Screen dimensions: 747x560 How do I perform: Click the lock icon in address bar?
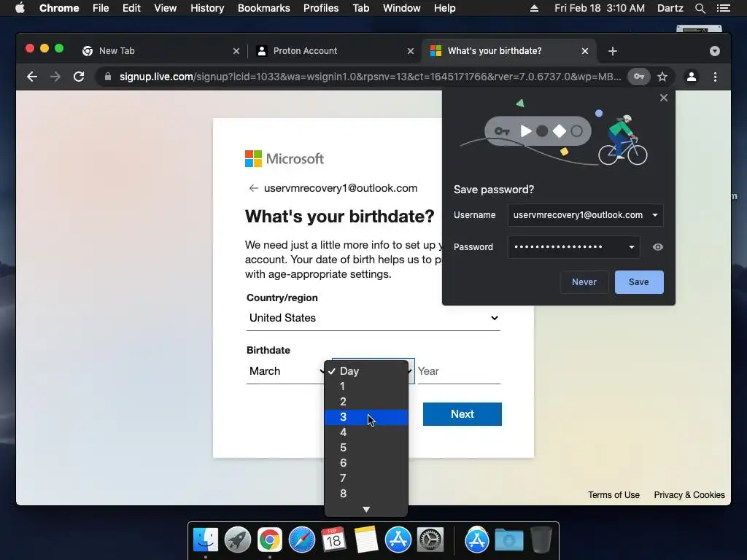(x=108, y=77)
